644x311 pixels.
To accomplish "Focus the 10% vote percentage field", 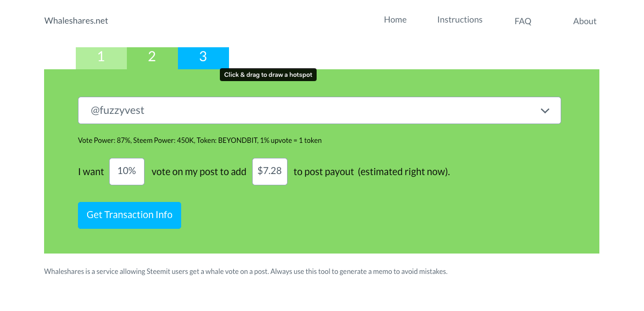I will point(127,171).
